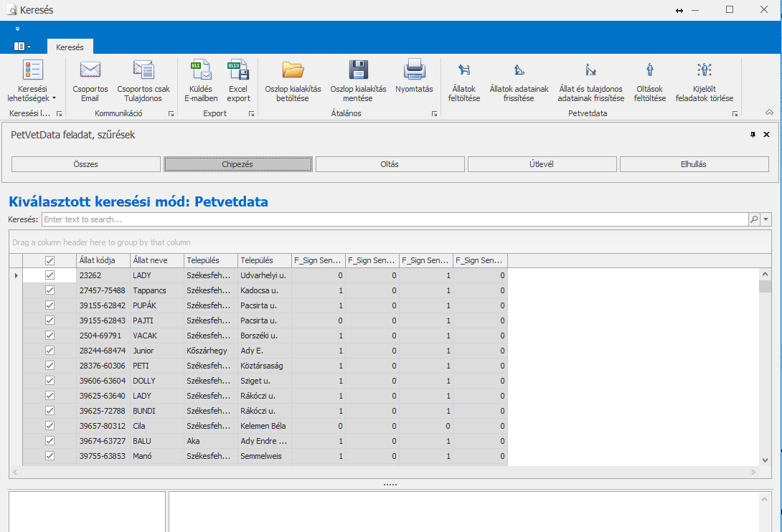Click the panel splitter dots below grid
The image size is (782, 532).
pos(390,484)
